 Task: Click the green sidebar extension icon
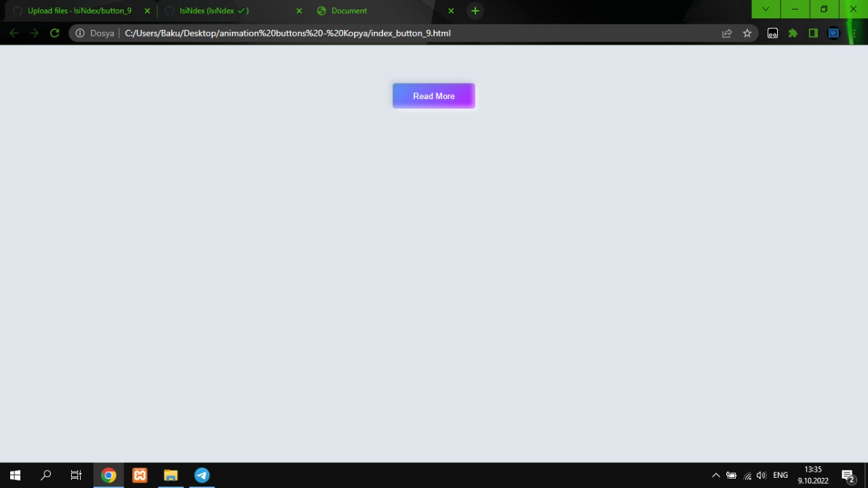[x=813, y=33]
